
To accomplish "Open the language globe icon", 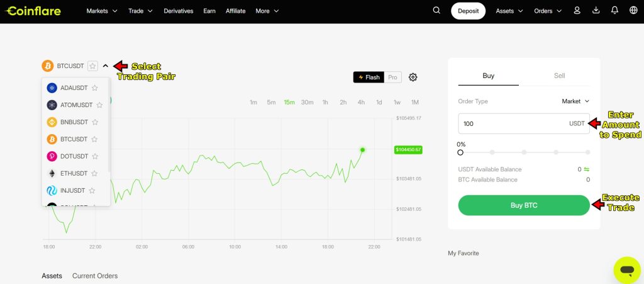I will tap(633, 11).
